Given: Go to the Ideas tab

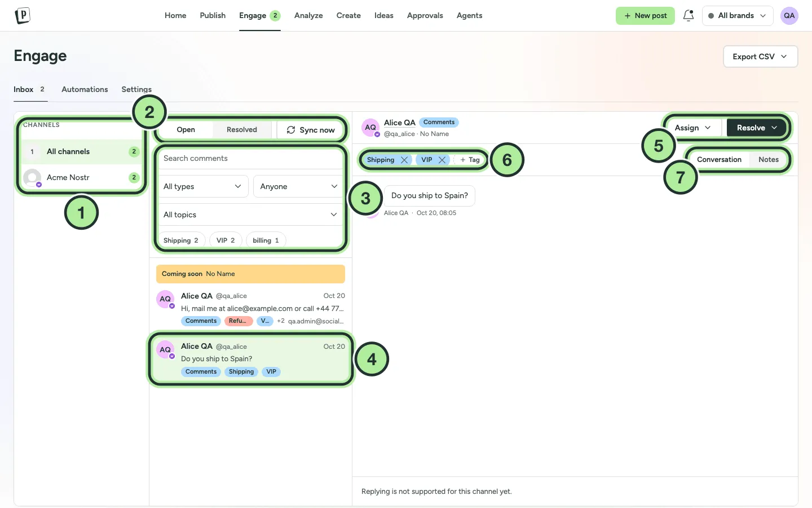Looking at the screenshot, I should tap(384, 16).
